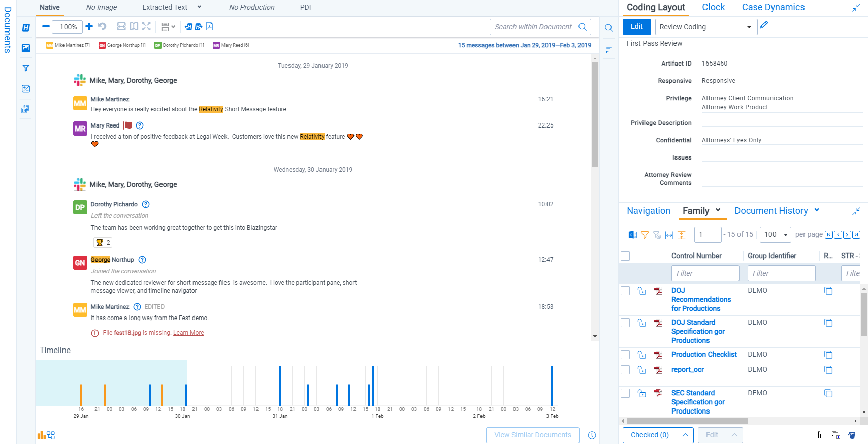Click the blue Edit coding button
Image resolution: width=868 pixels, height=444 pixels.
(637, 27)
